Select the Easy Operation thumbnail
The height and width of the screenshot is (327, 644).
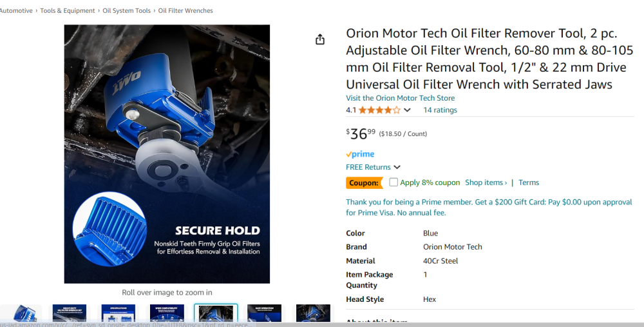click(264, 313)
